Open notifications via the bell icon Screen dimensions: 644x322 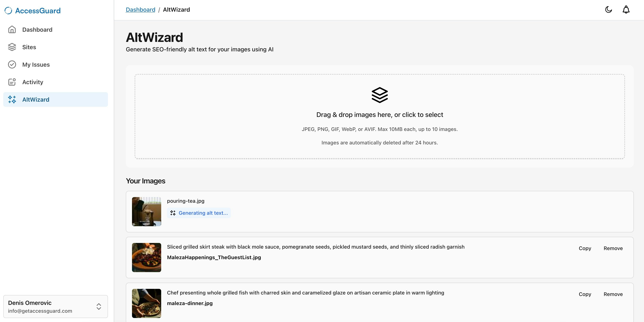coord(626,9)
